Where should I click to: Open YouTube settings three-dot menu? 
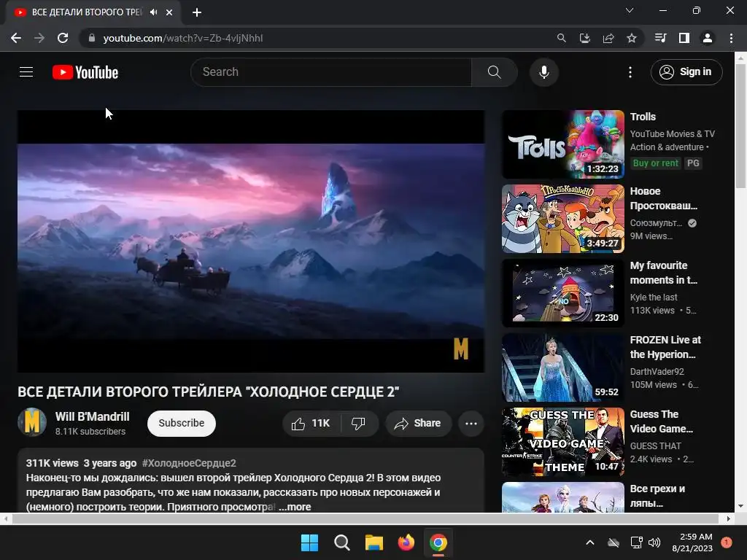630,72
